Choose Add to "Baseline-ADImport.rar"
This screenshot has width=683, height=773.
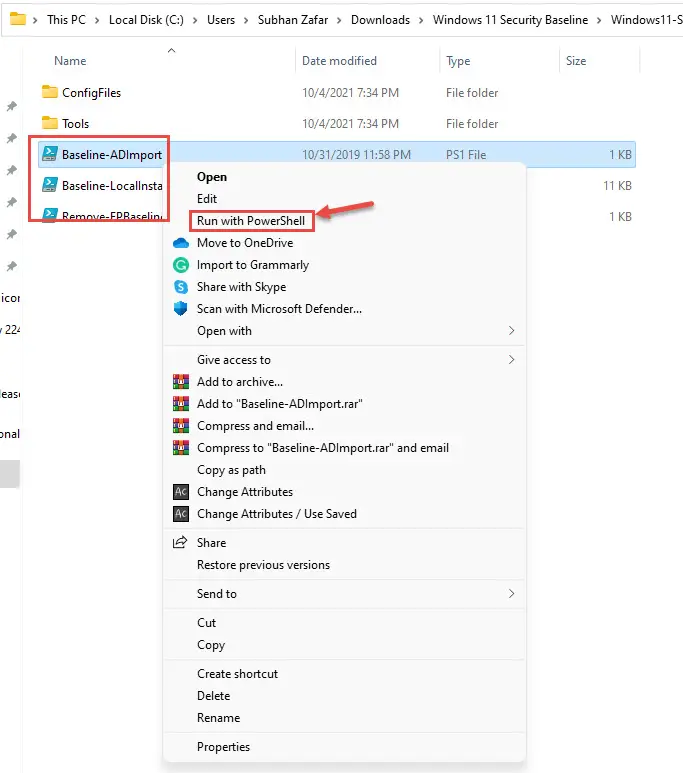click(x=280, y=404)
